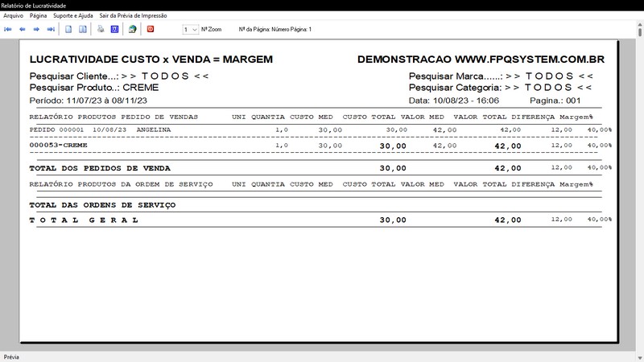Viewport: 644px width, 362px height.
Task: Click the 30,00 value in TOTAL GERAL row
Action: (393, 220)
